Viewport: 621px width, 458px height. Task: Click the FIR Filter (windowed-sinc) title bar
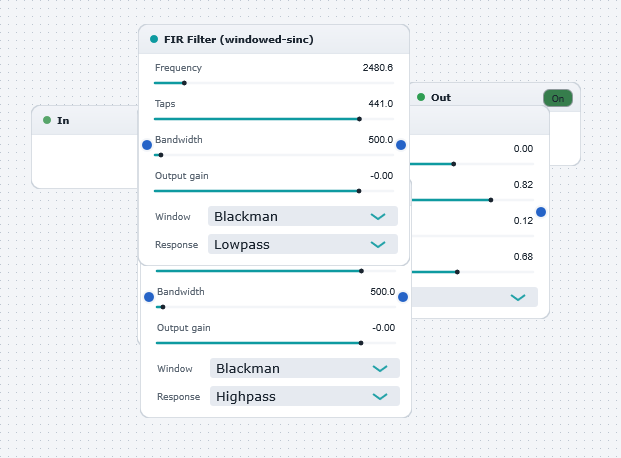point(274,39)
